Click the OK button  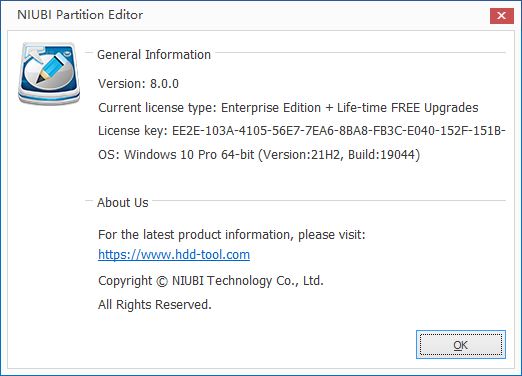coord(461,345)
